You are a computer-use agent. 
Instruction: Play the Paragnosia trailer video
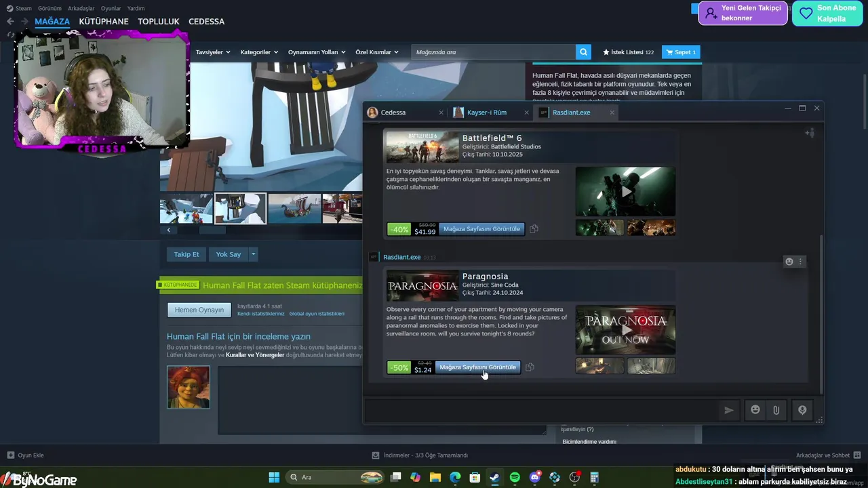click(625, 330)
